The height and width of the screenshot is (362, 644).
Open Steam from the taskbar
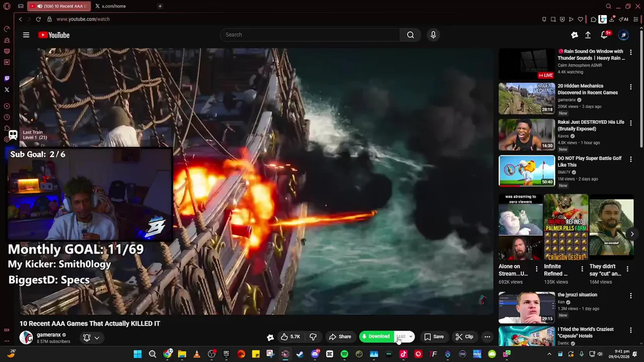[x=300, y=354]
